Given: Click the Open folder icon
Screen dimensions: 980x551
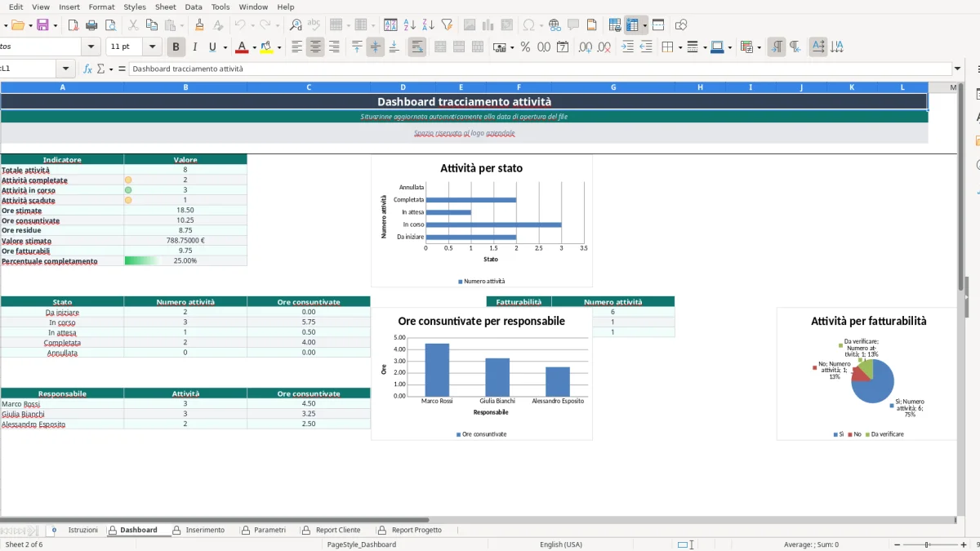Looking at the screenshot, I should [17, 25].
